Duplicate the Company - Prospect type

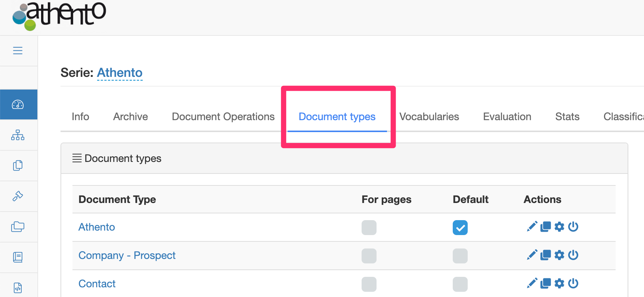pos(546,255)
